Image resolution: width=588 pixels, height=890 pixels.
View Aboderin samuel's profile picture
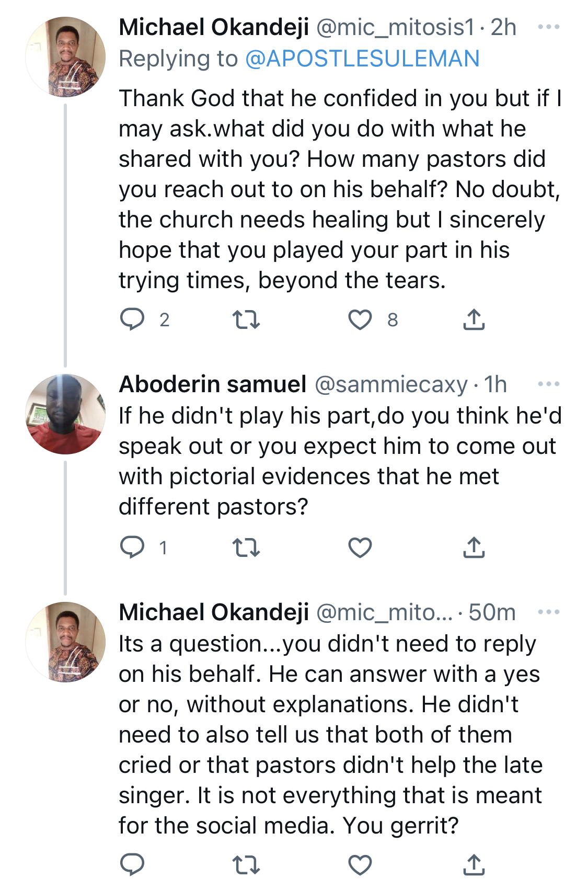[65, 414]
